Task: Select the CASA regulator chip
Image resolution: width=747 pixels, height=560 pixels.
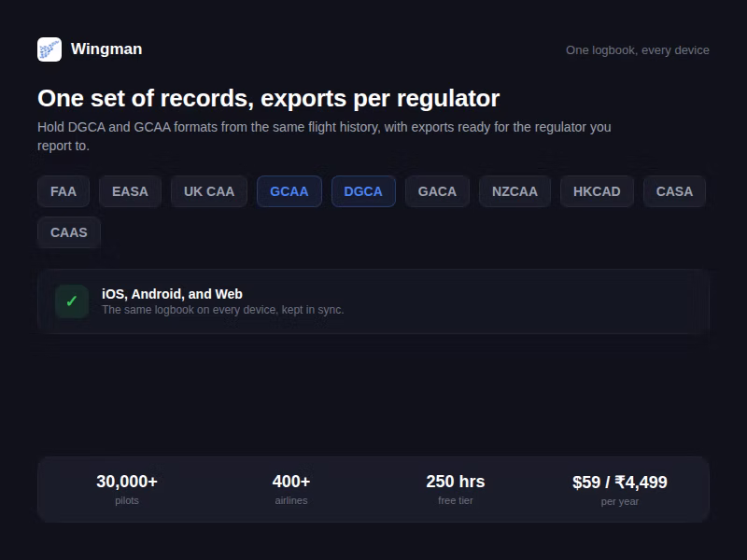Action: [674, 191]
